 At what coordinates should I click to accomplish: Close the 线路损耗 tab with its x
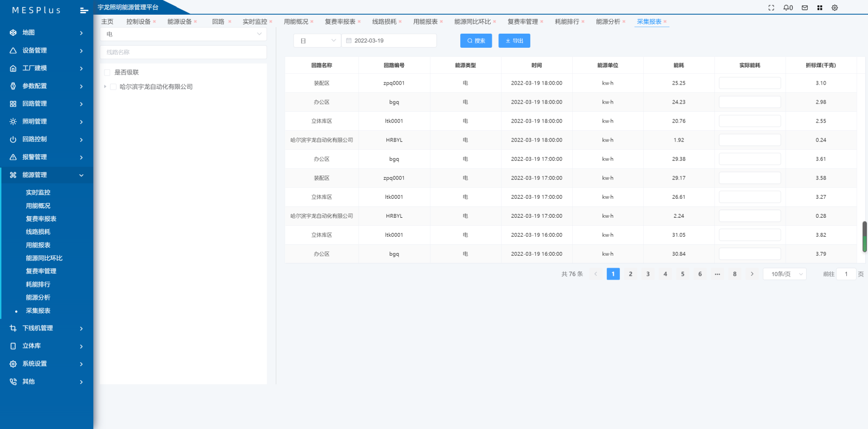[400, 22]
